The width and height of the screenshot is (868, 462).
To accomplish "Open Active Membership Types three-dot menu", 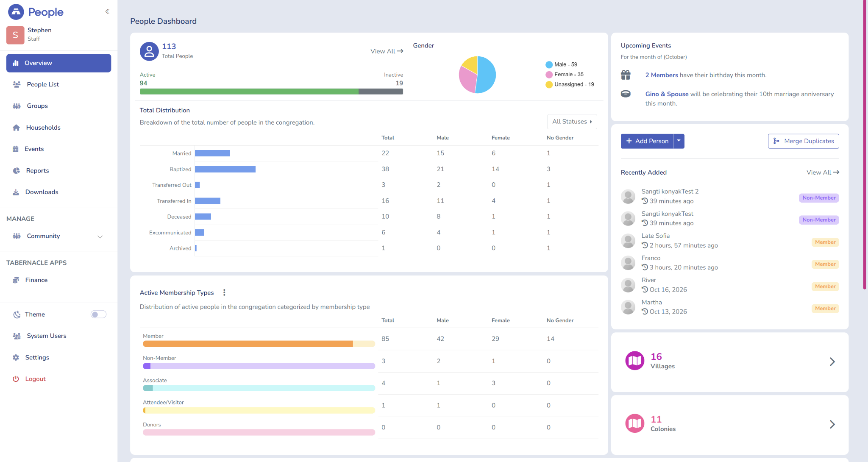I will tap(224, 292).
